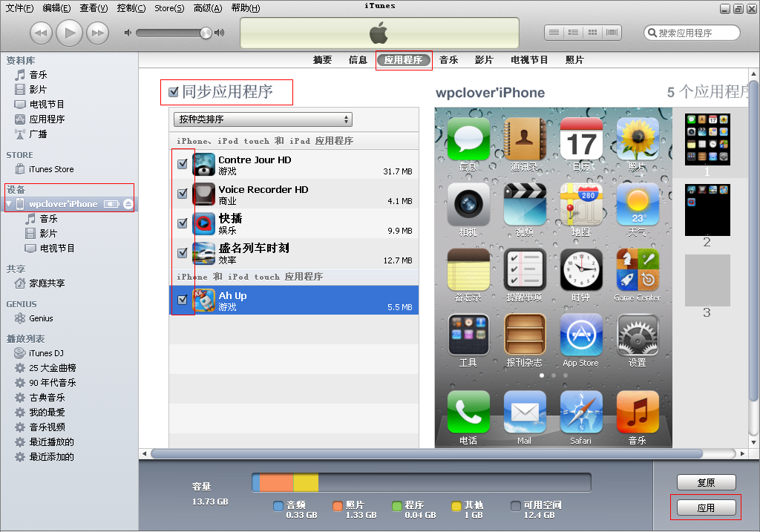Adjust the volume slider knob
Screen dimensions: 760x532
click(206, 33)
